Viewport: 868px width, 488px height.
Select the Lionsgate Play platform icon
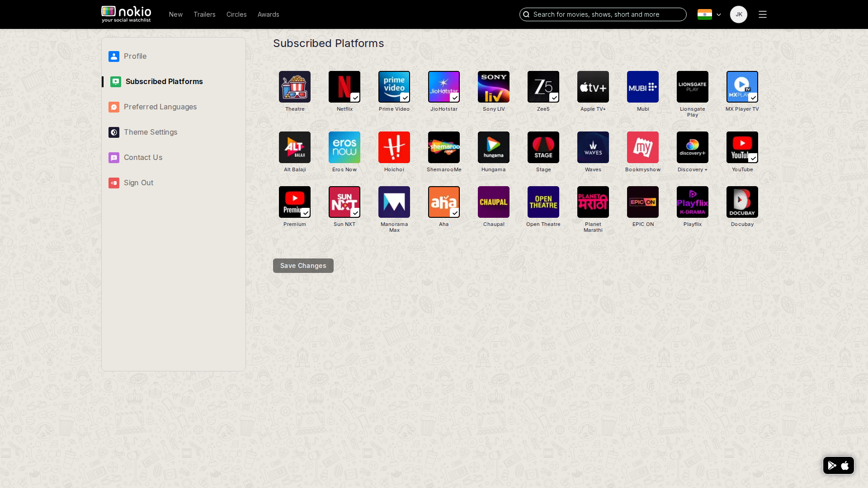click(x=693, y=87)
